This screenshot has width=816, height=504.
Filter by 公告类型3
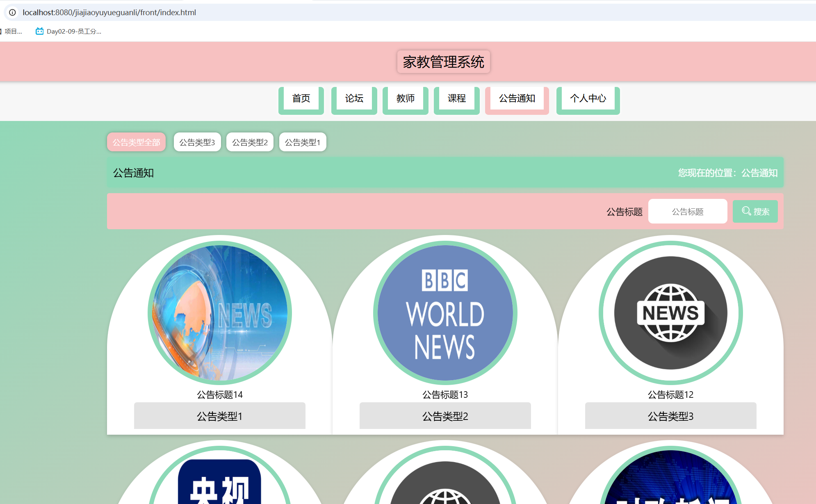197,142
